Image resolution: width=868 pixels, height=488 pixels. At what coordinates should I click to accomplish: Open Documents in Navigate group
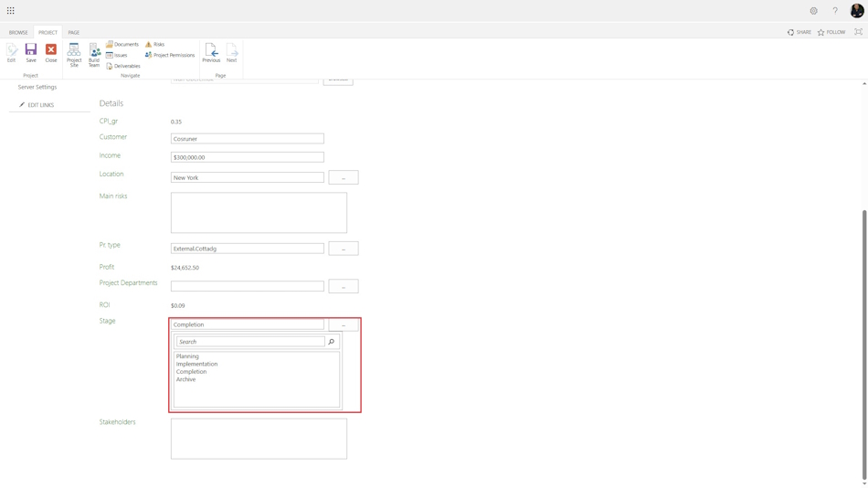(122, 44)
